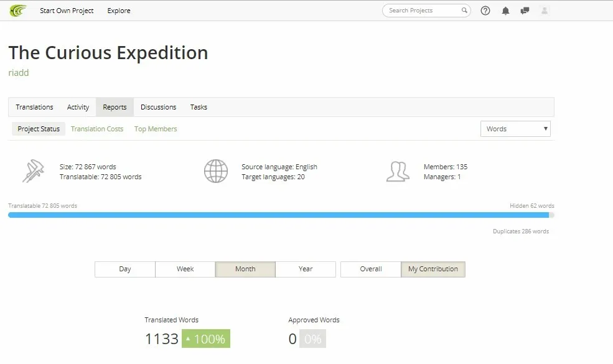Switch to the Translations tab
This screenshot has height=364, width=613.
click(x=34, y=107)
